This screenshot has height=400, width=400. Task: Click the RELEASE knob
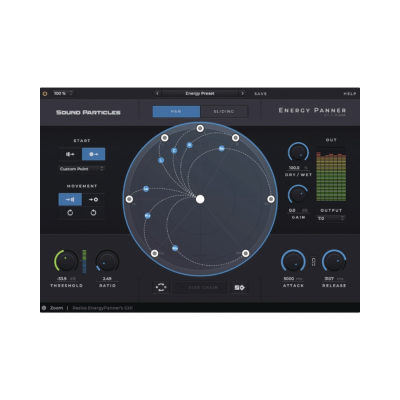(334, 261)
